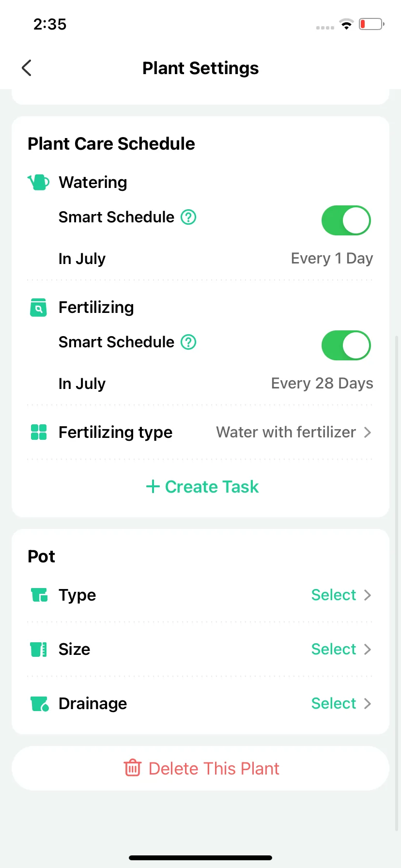The image size is (401, 868).
Task: Tap Every 1 Day watering frequency
Action: click(332, 259)
